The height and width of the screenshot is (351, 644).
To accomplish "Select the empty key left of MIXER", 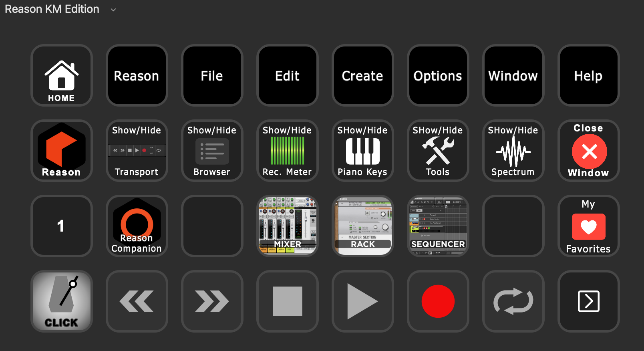I will tap(212, 226).
